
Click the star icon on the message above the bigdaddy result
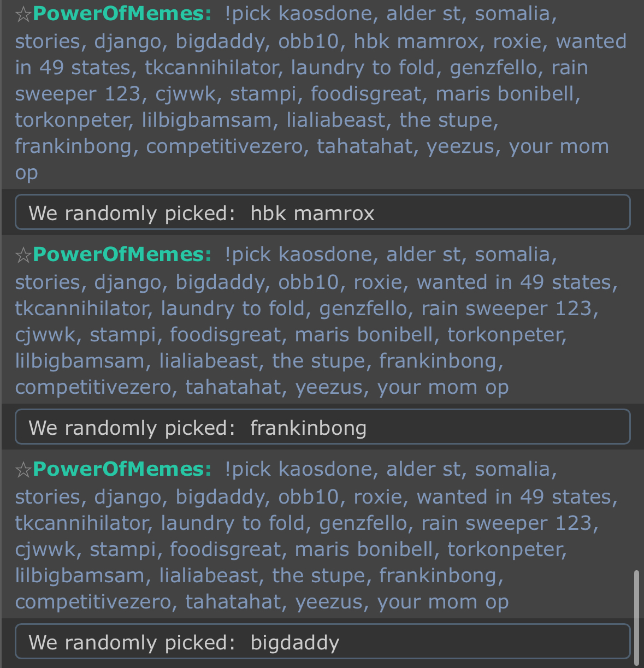[23, 470]
